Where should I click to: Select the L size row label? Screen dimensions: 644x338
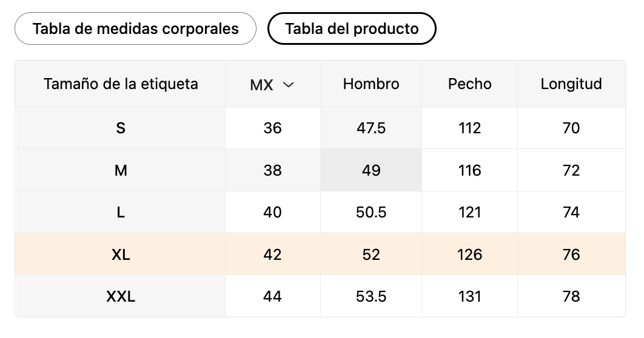121,212
